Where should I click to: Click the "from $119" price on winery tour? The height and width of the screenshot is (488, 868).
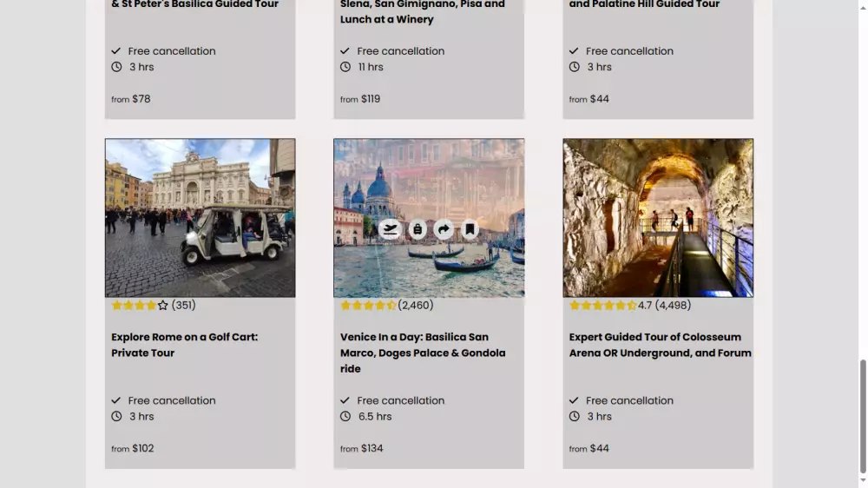360,99
